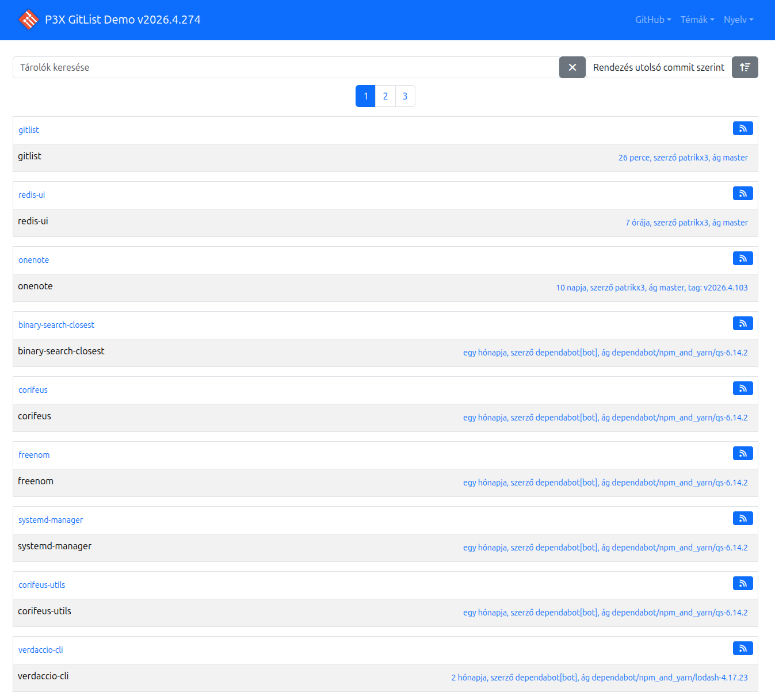Open the RSS feed for binary-search-closest
The image size is (775, 700).
pos(743,323)
